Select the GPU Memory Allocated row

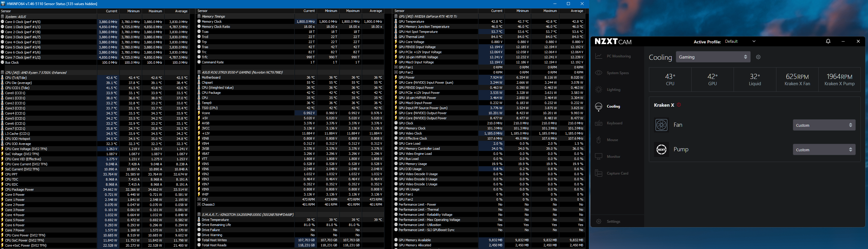(489, 245)
